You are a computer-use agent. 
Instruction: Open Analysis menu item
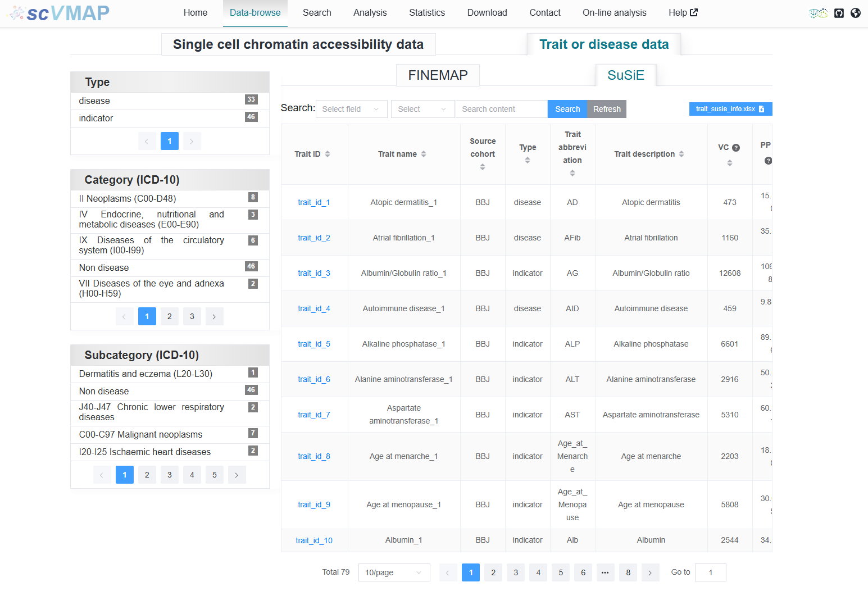click(x=370, y=13)
